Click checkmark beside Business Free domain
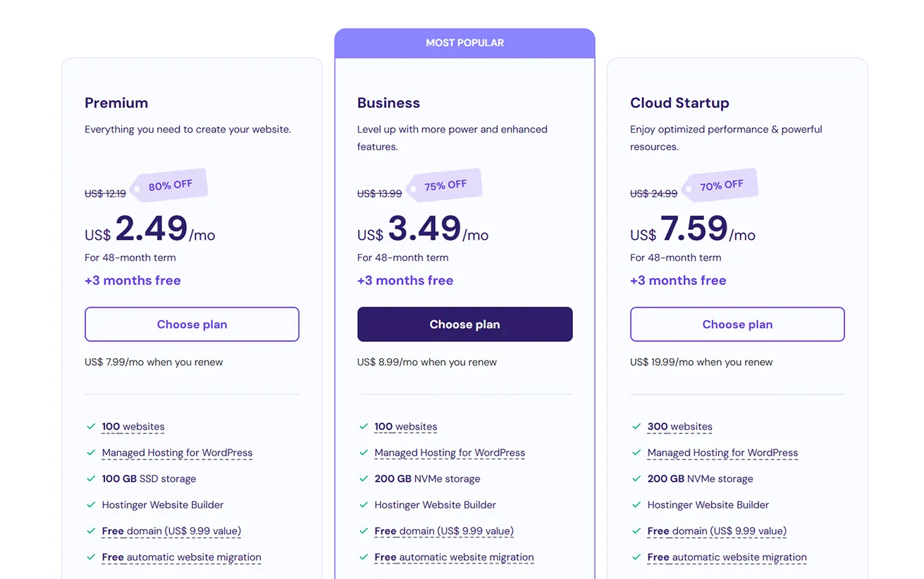 point(364,531)
